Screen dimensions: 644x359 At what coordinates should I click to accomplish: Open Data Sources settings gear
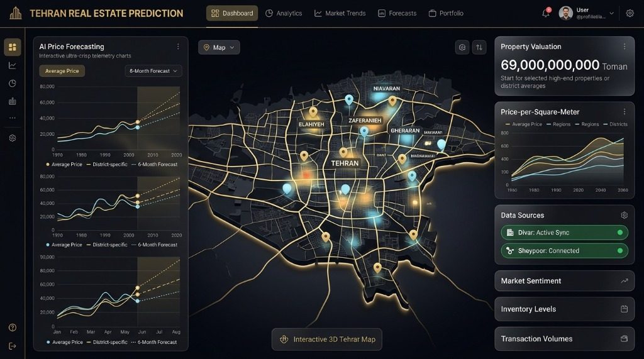pos(625,215)
